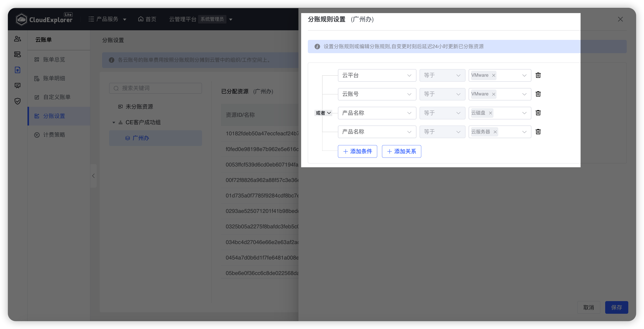Click 添加关系 button
Screen dimensions: 644x329
coord(401,151)
